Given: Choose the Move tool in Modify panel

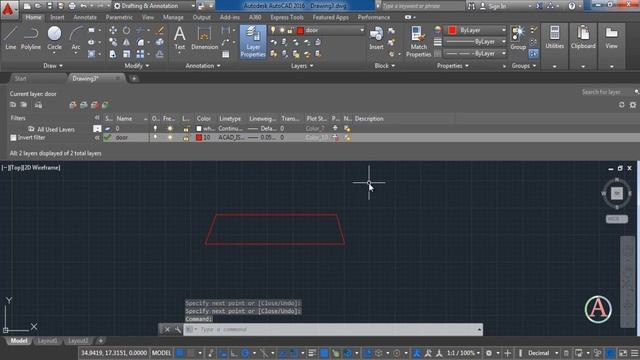Looking at the screenshot, I should pyautogui.click(x=113, y=30).
